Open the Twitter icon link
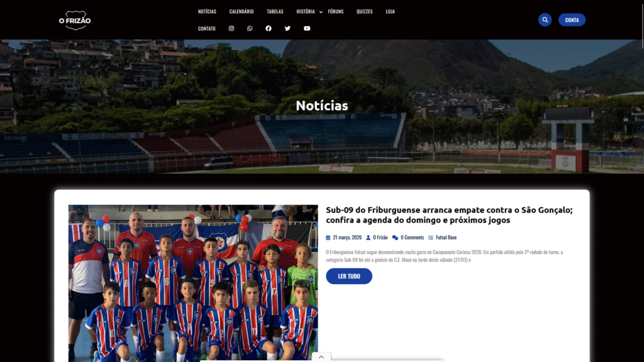644x362 pixels. pos(287,28)
